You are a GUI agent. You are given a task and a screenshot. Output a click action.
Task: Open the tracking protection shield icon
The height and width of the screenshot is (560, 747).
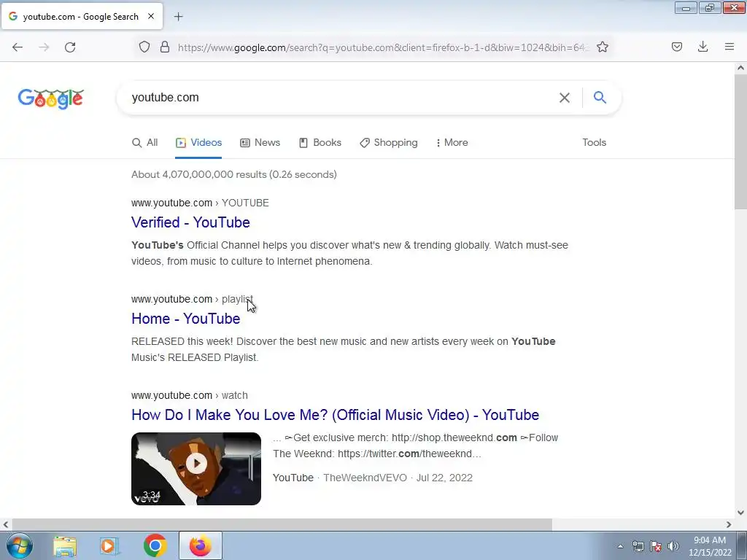click(144, 47)
